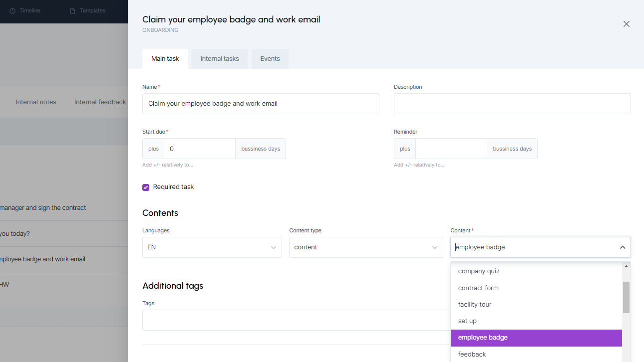Choose facility tour from the content list
The height and width of the screenshot is (362, 644).
point(536,305)
